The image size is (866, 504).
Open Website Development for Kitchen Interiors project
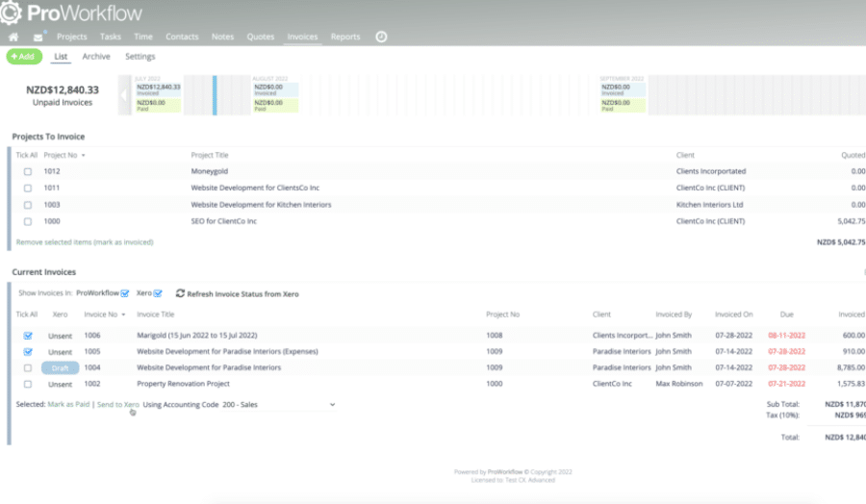click(x=261, y=205)
